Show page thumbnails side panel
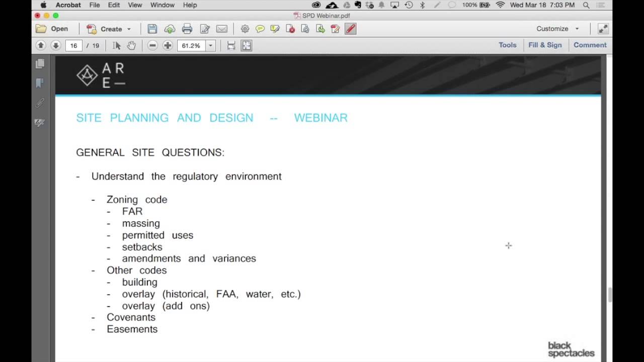 tap(40, 64)
